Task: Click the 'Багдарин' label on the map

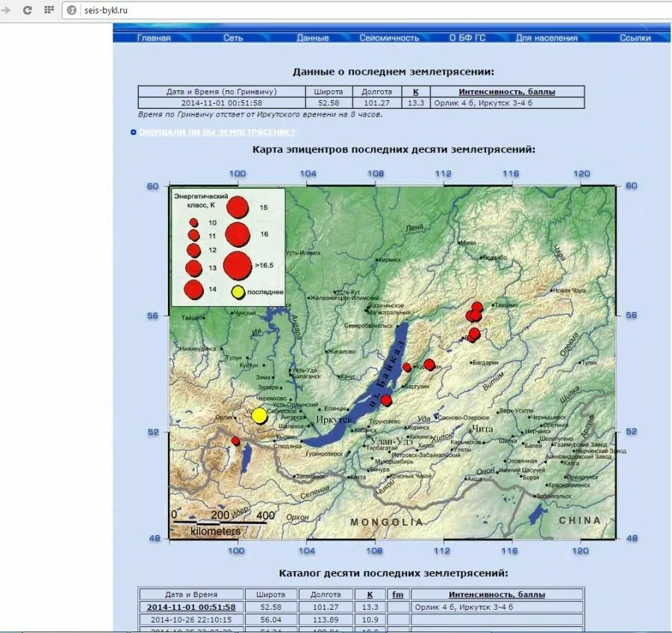Action: pyautogui.click(x=485, y=363)
